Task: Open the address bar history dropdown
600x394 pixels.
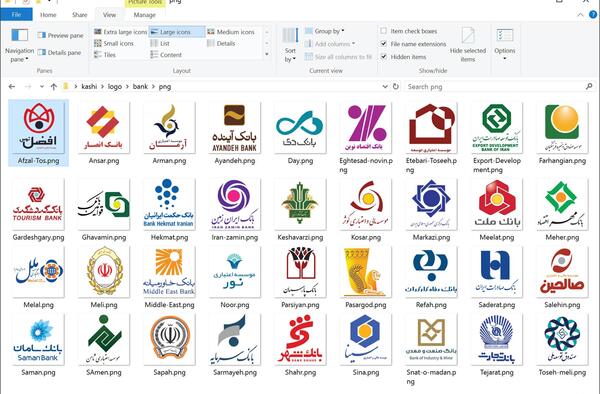Action: 385,87
